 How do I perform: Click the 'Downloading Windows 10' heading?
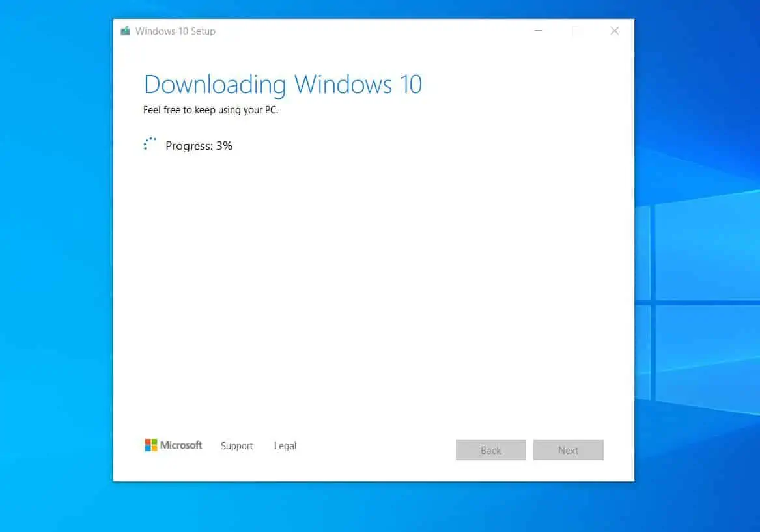point(283,85)
